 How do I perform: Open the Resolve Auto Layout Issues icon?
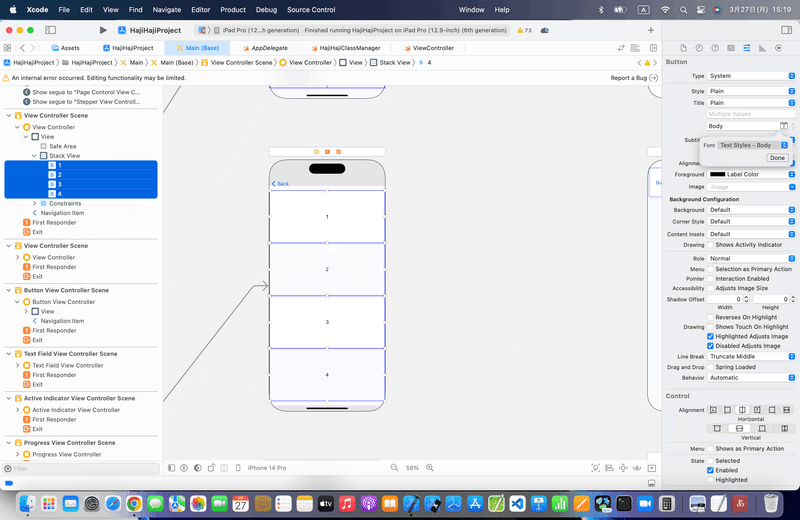click(x=637, y=467)
